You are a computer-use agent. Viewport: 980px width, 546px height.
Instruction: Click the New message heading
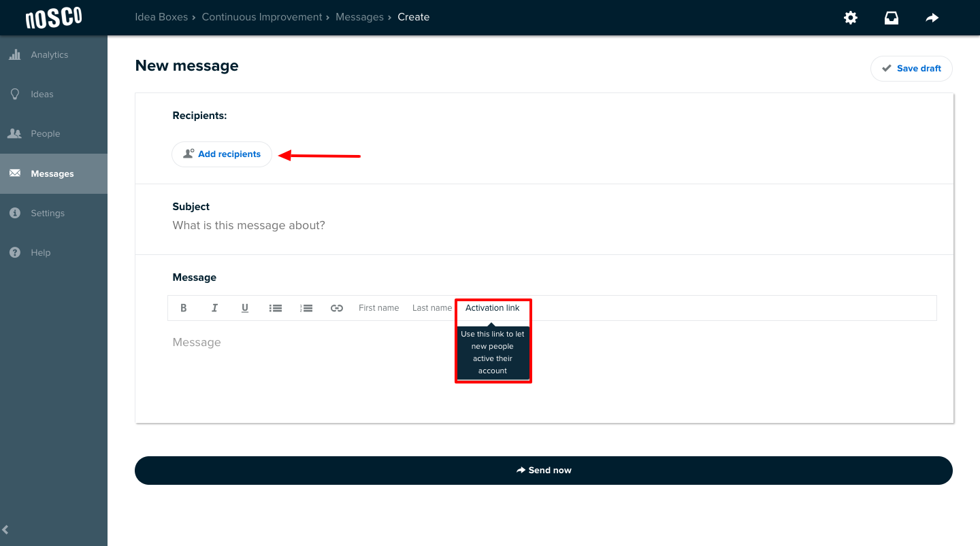coord(187,66)
